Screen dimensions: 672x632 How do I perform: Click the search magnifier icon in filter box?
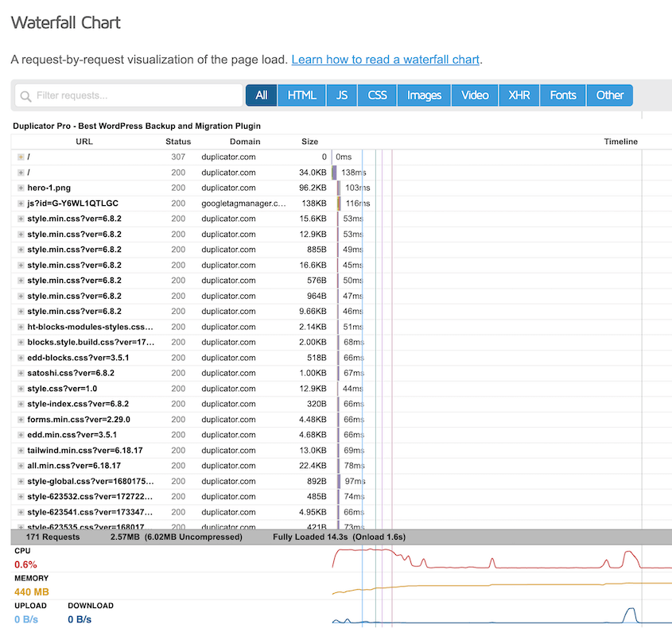(x=25, y=95)
